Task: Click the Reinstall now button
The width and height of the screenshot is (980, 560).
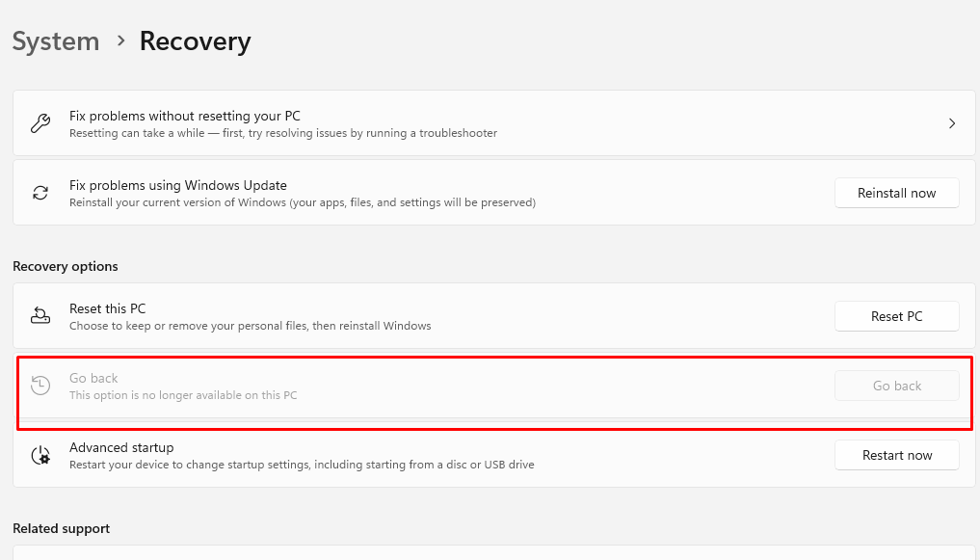Action: click(897, 193)
